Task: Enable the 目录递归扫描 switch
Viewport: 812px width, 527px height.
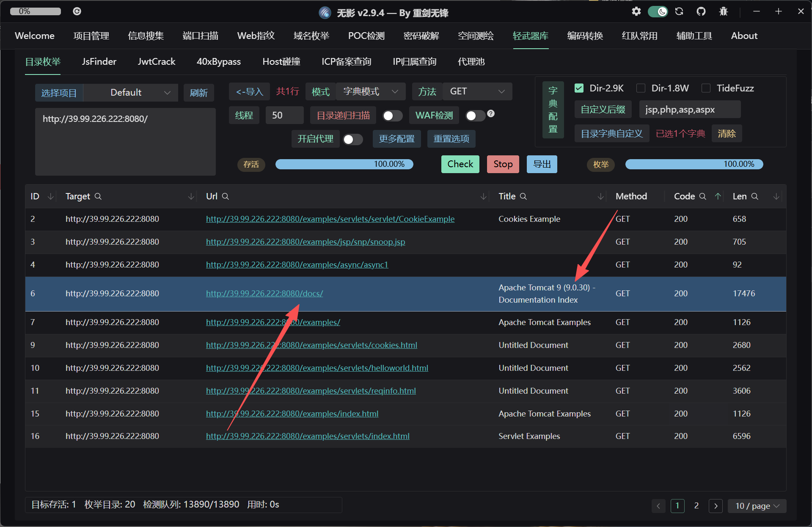Action: click(x=392, y=116)
